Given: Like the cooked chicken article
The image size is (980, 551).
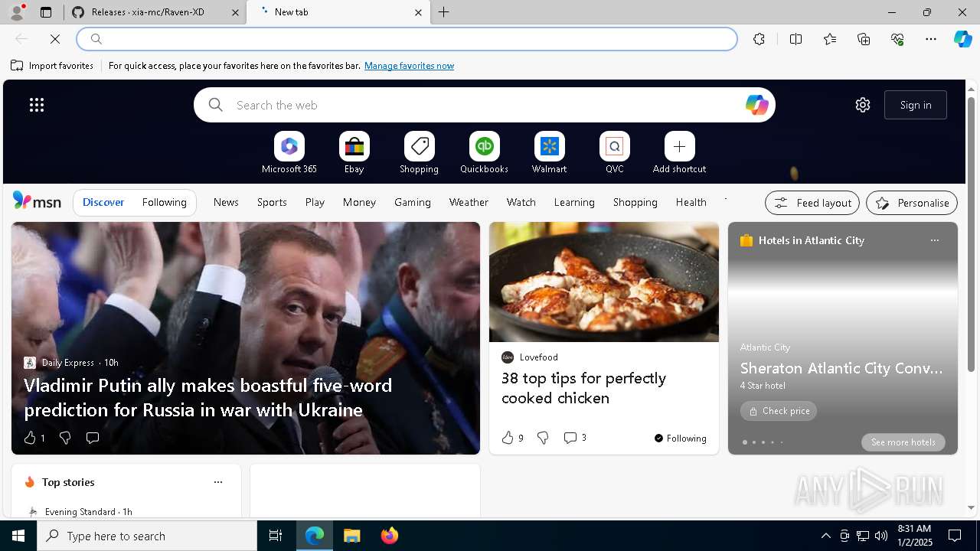Looking at the screenshot, I should click(x=512, y=438).
